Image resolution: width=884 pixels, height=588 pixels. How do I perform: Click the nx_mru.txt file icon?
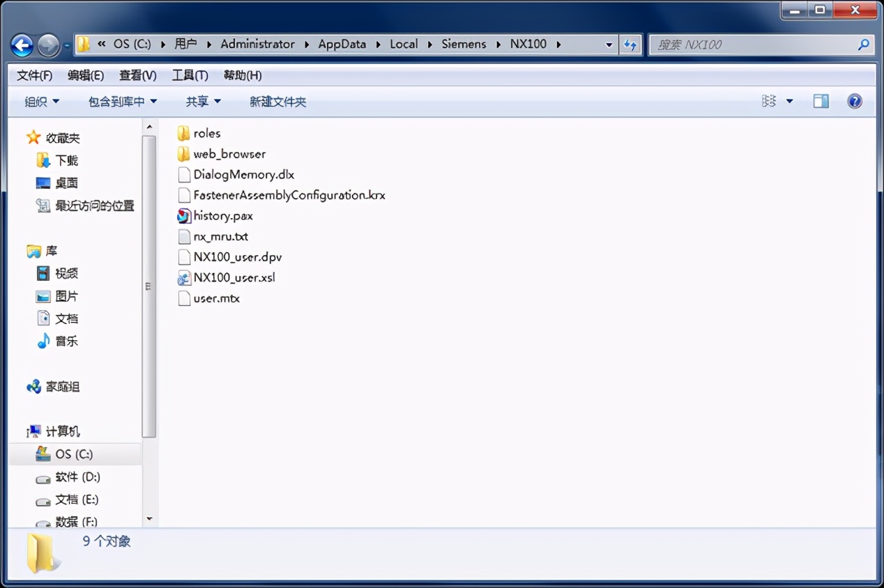[x=183, y=237]
